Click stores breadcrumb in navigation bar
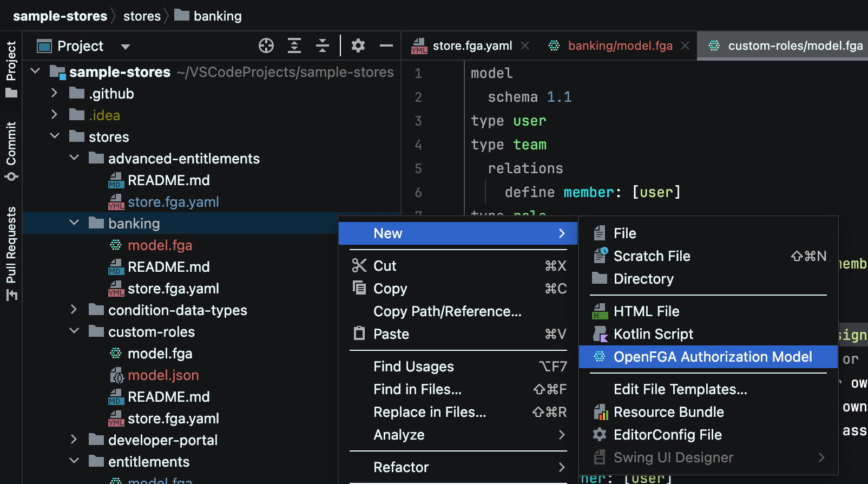The image size is (868, 484). point(142,16)
